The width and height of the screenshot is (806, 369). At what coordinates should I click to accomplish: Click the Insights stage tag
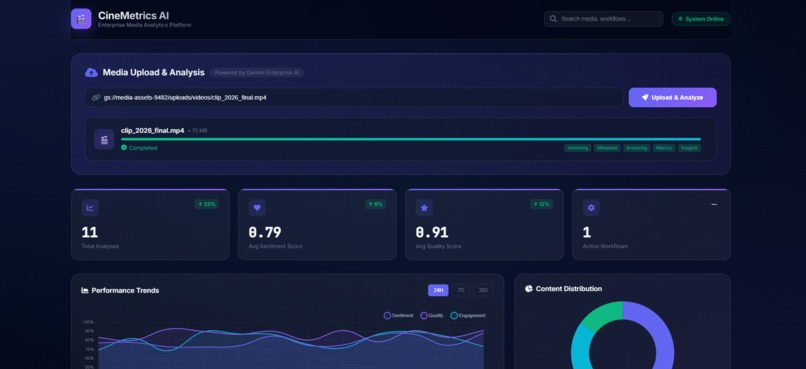(689, 148)
